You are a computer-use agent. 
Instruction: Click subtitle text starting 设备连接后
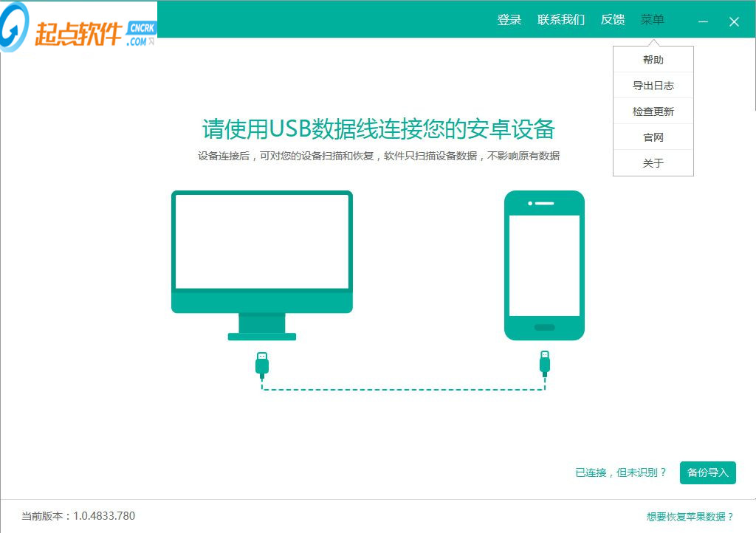[379, 156]
